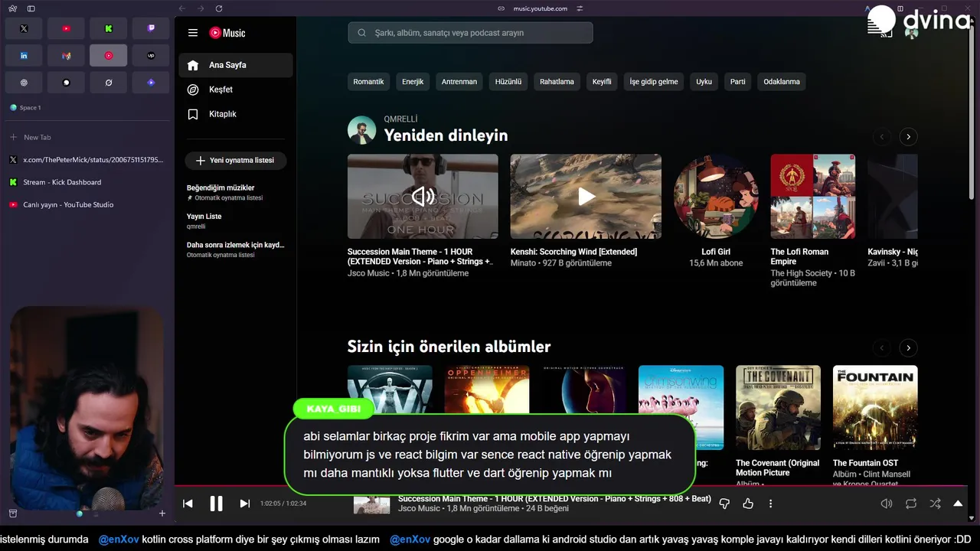Select the Odaklanma chip
Viewport: 980px width, 551px height.
coord(782,82)
